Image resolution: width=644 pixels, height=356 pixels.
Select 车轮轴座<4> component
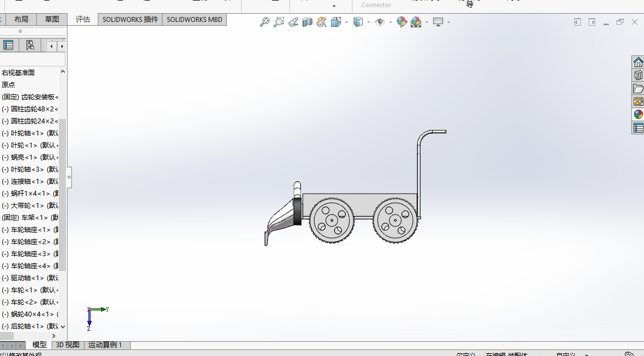[x=30, y=266]
